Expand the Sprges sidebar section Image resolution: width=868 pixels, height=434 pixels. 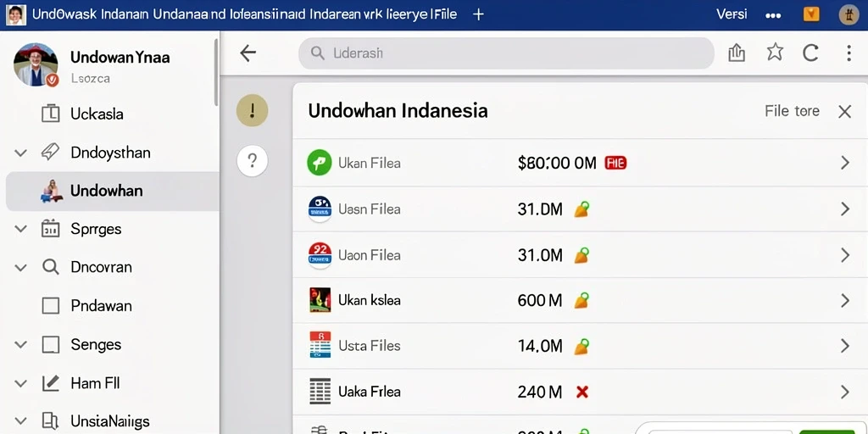pyautogui.click(x=20, y=229)
